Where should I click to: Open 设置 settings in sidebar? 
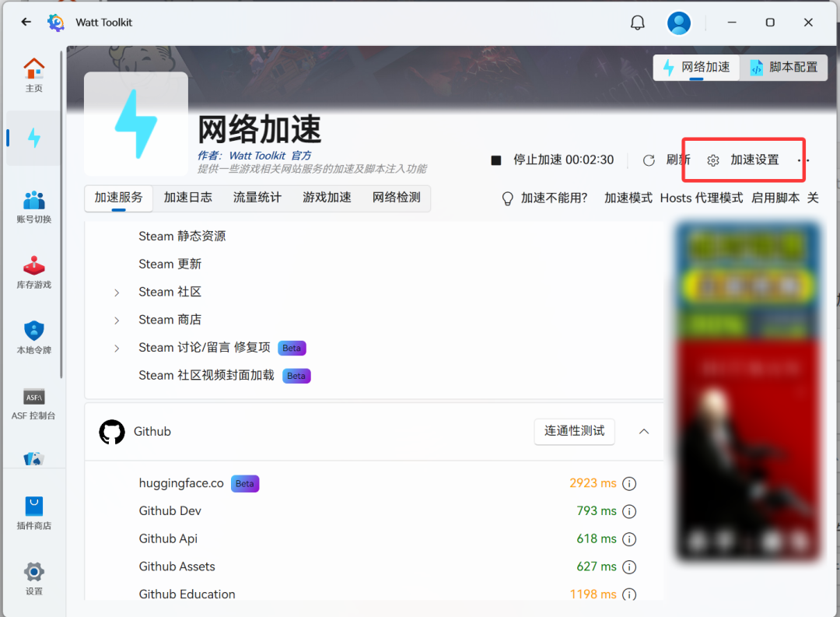point(33,579)
